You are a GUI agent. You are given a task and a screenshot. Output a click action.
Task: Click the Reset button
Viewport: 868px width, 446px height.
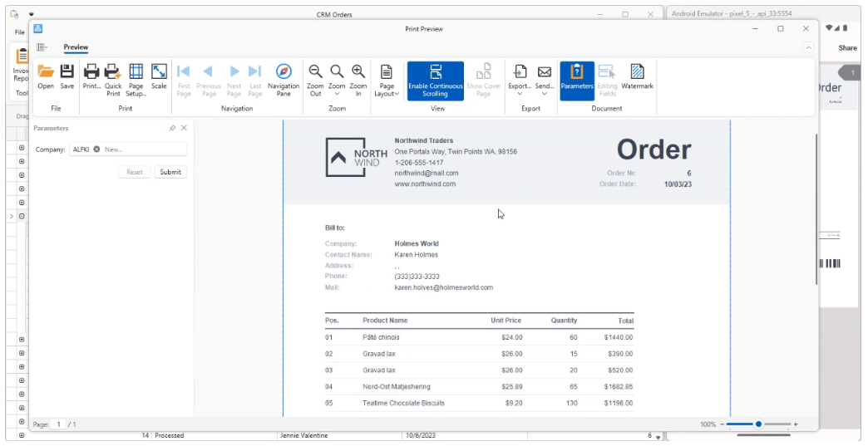click(135, 172)
